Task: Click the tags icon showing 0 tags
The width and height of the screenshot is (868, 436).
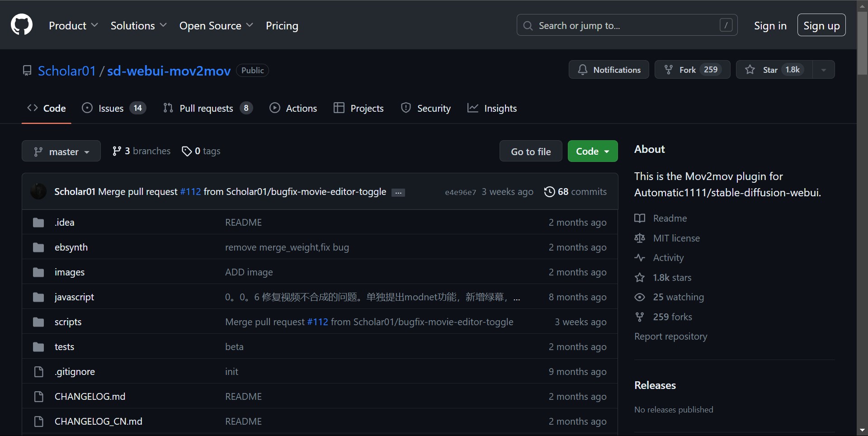Action: coord(186,151)
